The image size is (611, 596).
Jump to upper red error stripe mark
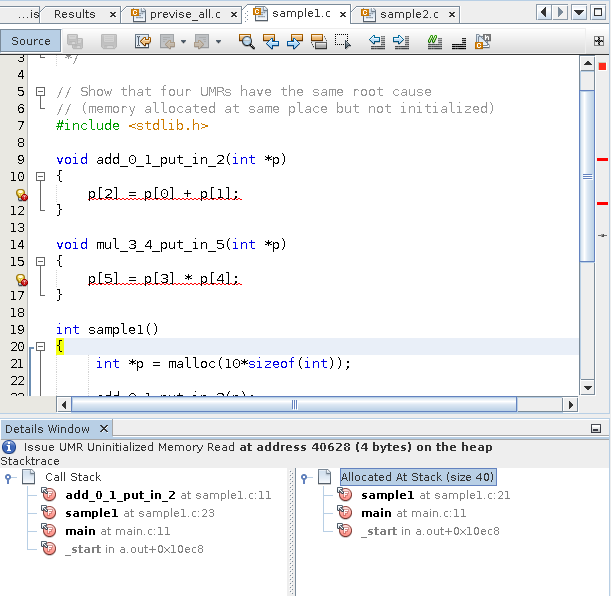tap(602, 159)
